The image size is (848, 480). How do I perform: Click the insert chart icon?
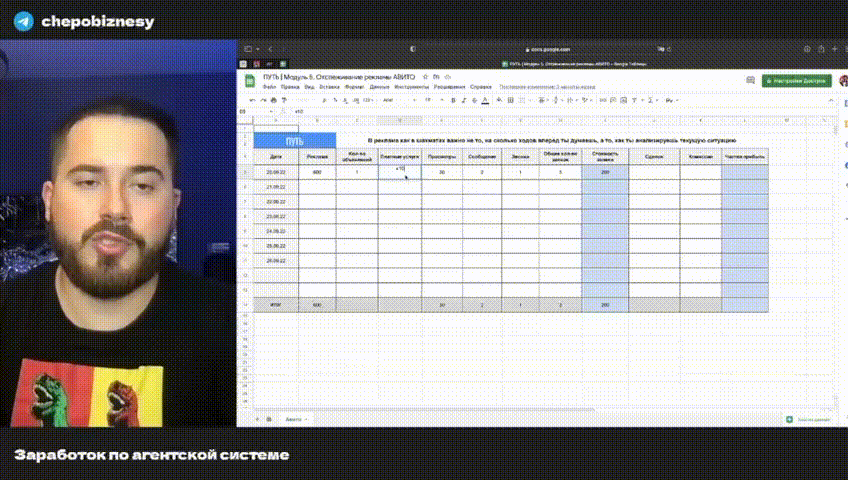click(624, 100)
